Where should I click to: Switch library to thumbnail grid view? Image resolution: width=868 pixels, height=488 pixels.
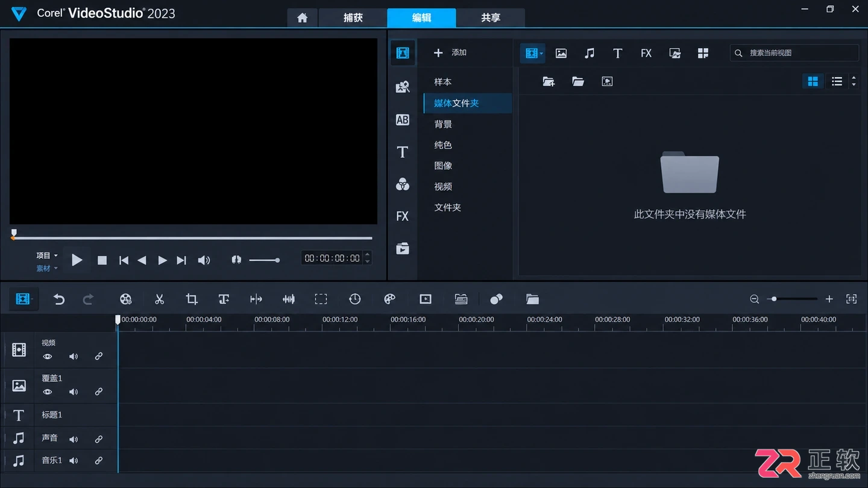tap(813, 81)
